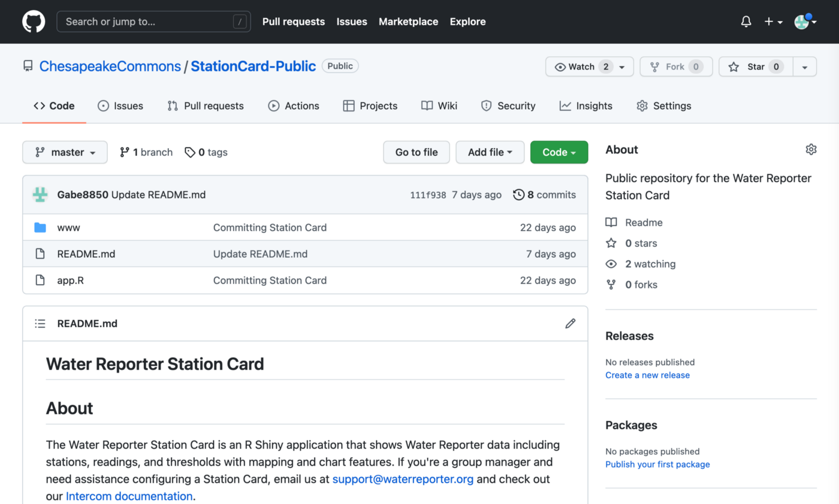The width and height of the screenshot is (839, 504).
Task: Focus the Search or jump to field
Action: pyautogui.click(x=153, y=22)
